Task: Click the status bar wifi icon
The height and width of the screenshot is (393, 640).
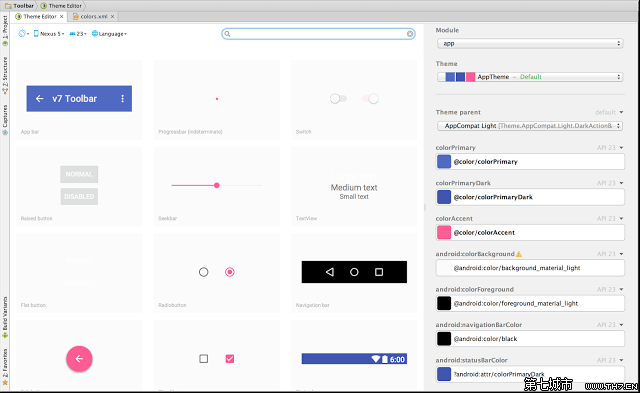Action: click(x=376, y=359)
